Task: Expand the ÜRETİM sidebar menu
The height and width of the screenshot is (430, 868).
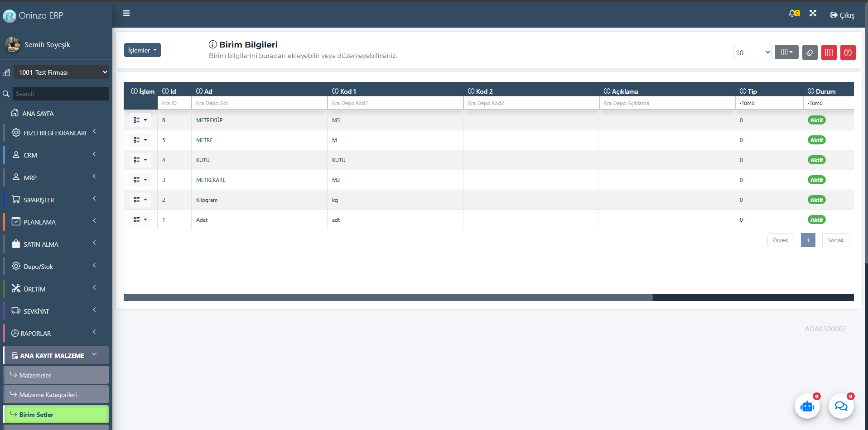Action: (x=54, y=289)
